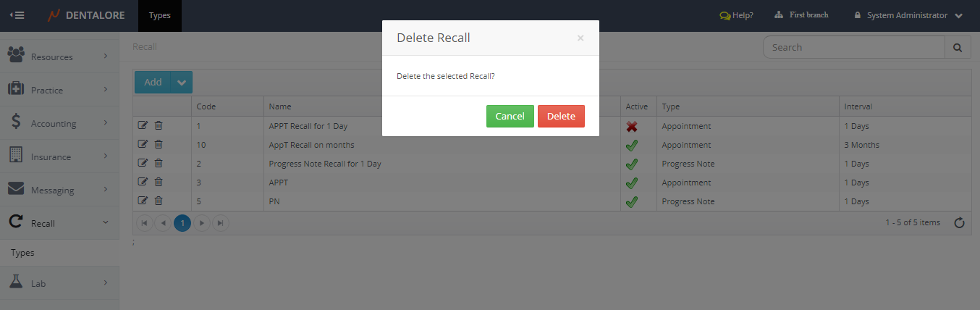Open Types under the Recall menu

[x=22, y=253]
